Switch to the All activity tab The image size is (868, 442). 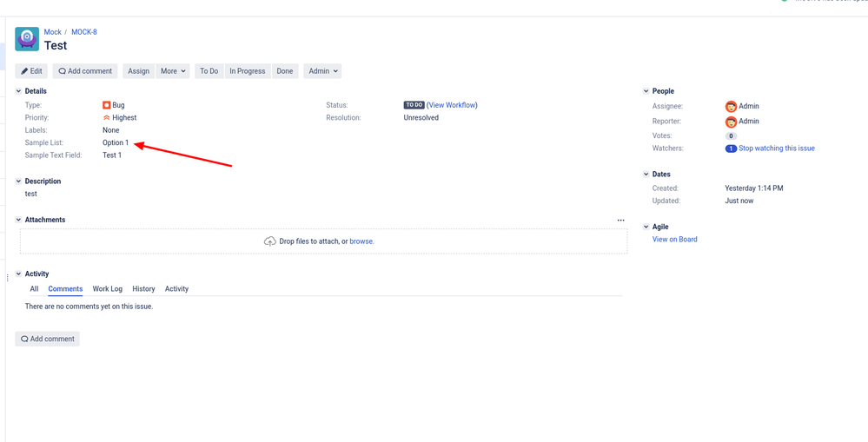(x=35, y=289)
